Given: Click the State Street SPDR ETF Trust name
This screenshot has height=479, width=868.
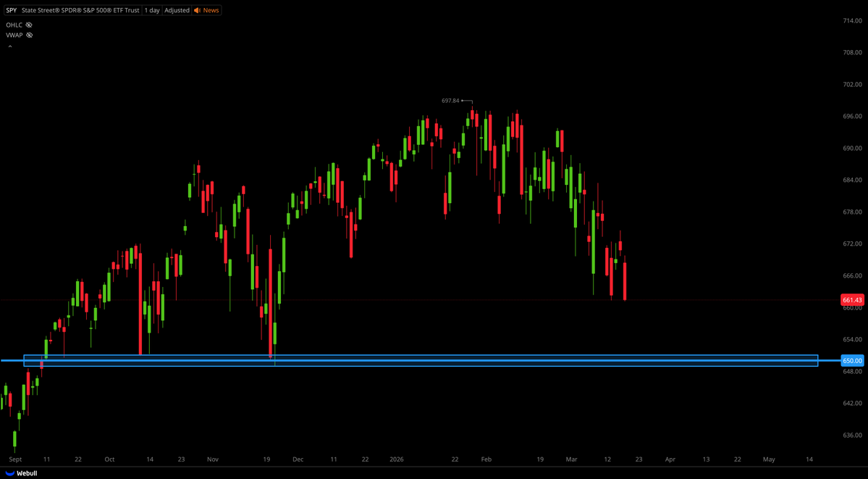Looking at the screenshot, I should [x=80, y=10].
